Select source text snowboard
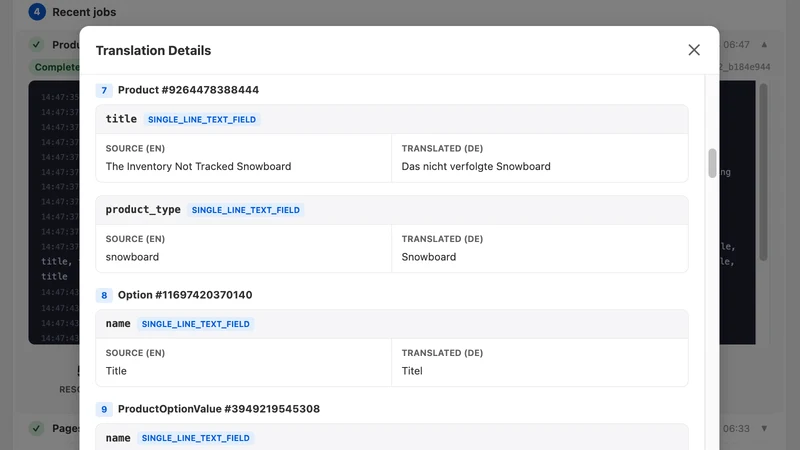 click(x=132, y=257)
